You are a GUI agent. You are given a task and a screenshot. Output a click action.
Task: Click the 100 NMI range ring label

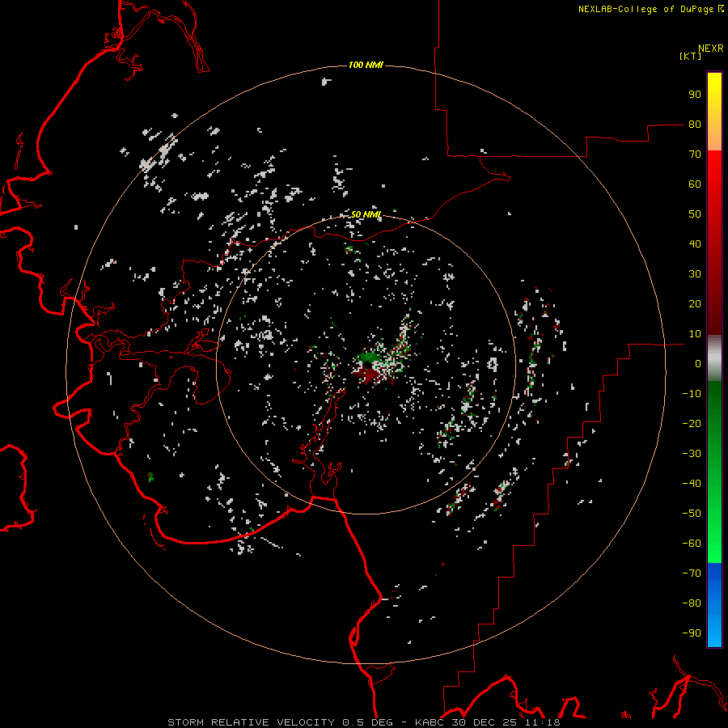click(366, 65)
